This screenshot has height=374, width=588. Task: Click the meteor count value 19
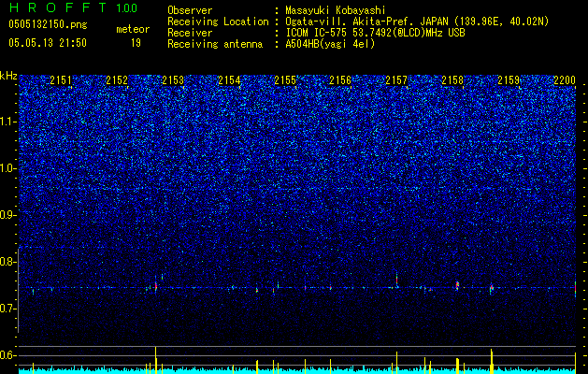click(136, 43)
